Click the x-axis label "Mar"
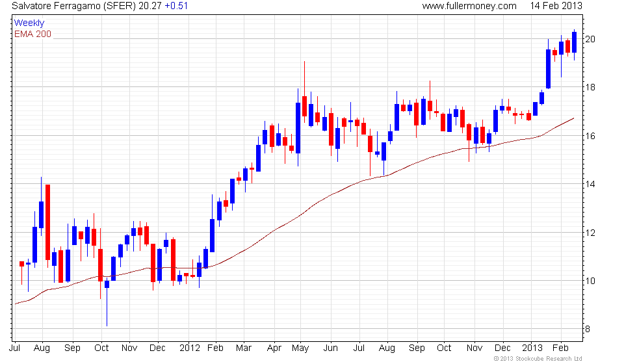This screenshot has width=637, height=364. pyautogui.click(x=244, y=348)
